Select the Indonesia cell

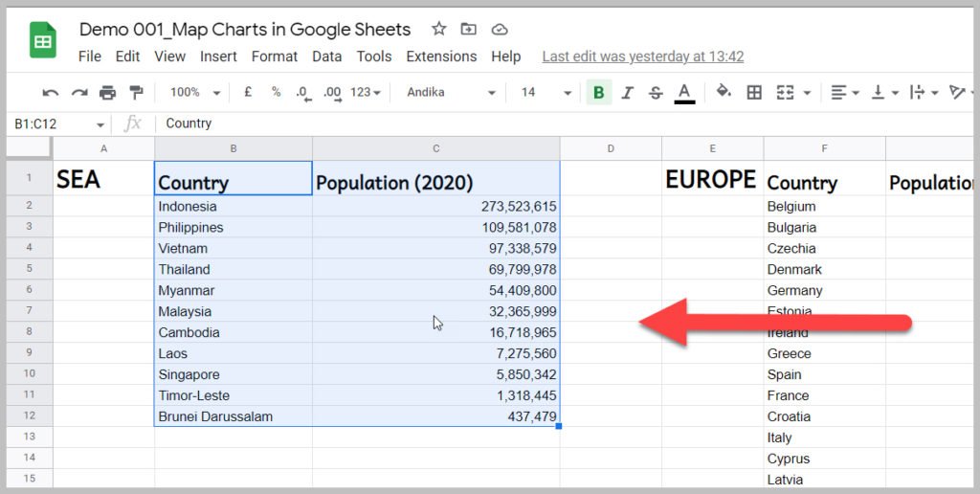234,207
